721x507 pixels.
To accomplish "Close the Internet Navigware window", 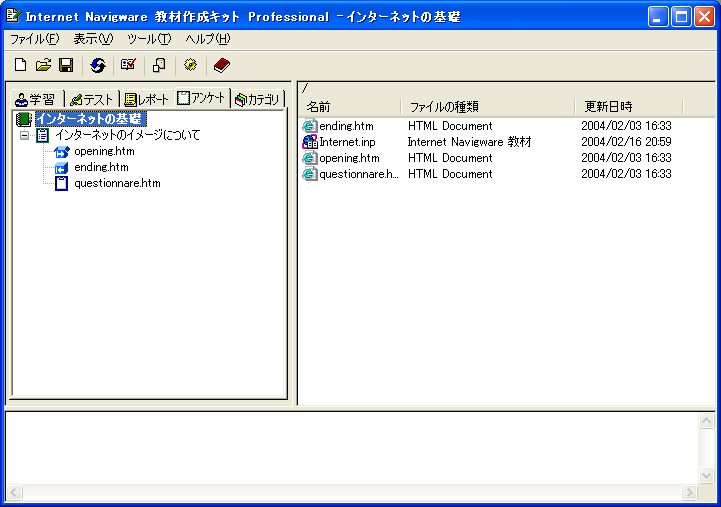I will (x=704, y=17).
